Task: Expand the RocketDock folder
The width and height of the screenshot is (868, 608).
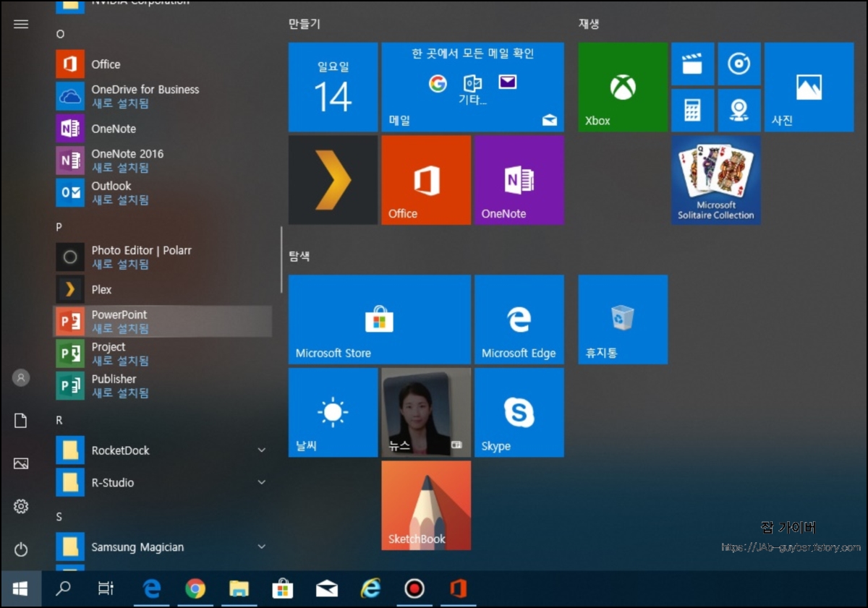Action: point(163,450)
